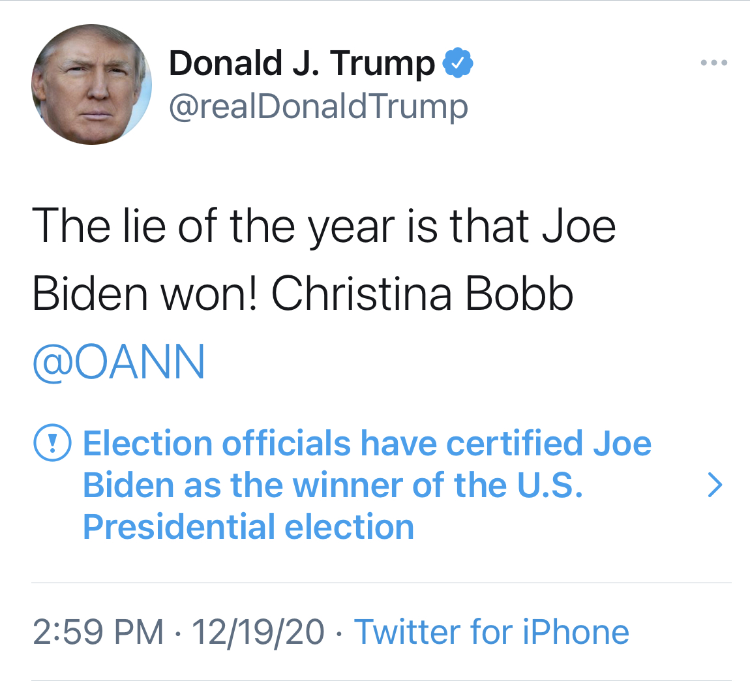This screenshot has width=750, height=700.
Task: Click the 12/19/20 date text
Action: pyautogui.click(x=258, y=632)
